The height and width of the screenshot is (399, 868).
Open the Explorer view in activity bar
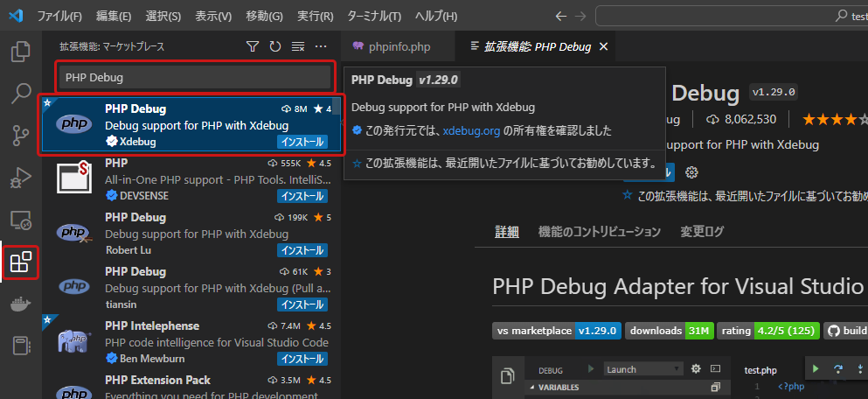coord(21,51)
